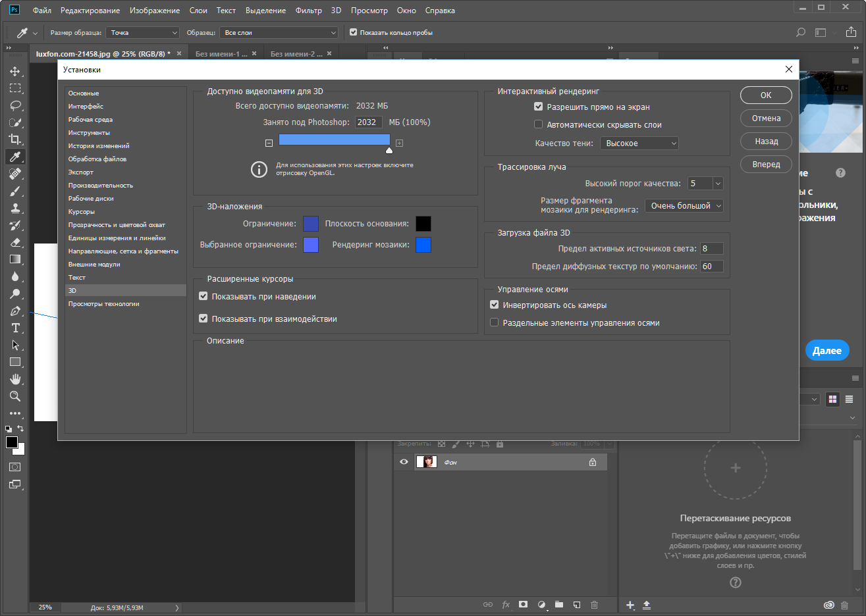Select the Move tool
866x616 pixels.
point(15,71)
